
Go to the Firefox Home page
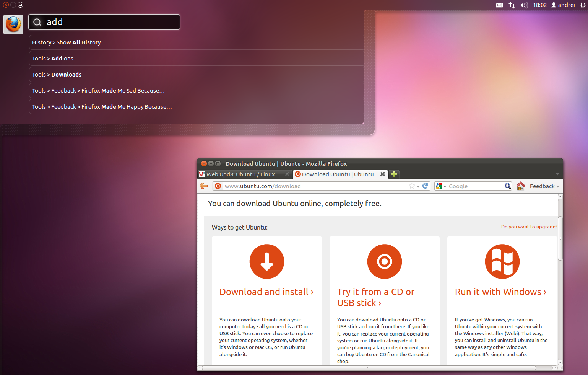pyautogui.click(x=521, y=186)
